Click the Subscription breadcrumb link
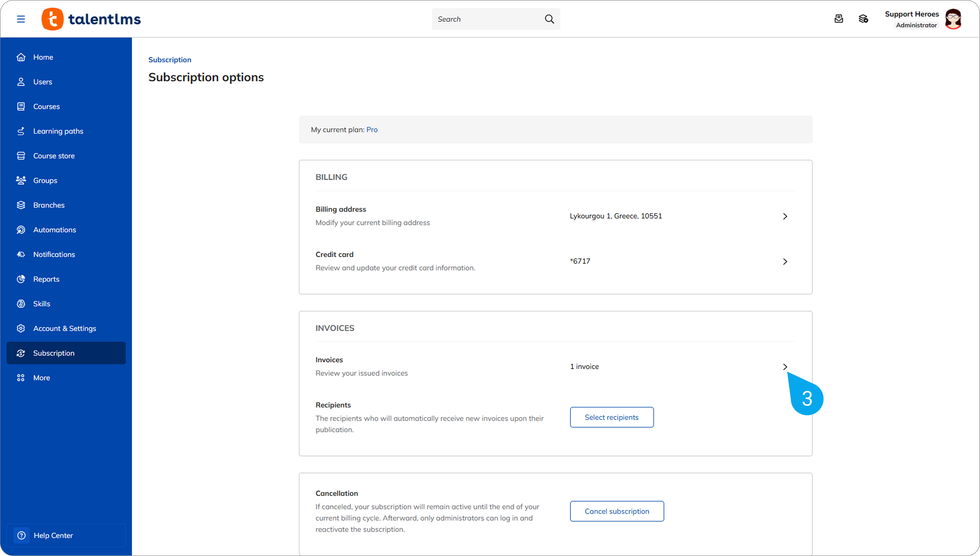Screen dimensions: 980x556 tap(170, 60)
